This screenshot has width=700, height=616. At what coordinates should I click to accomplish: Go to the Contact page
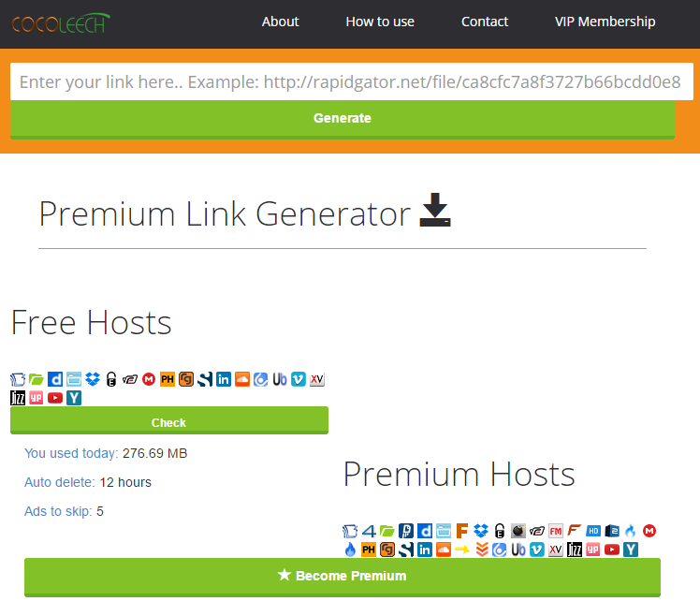point(485,22)
